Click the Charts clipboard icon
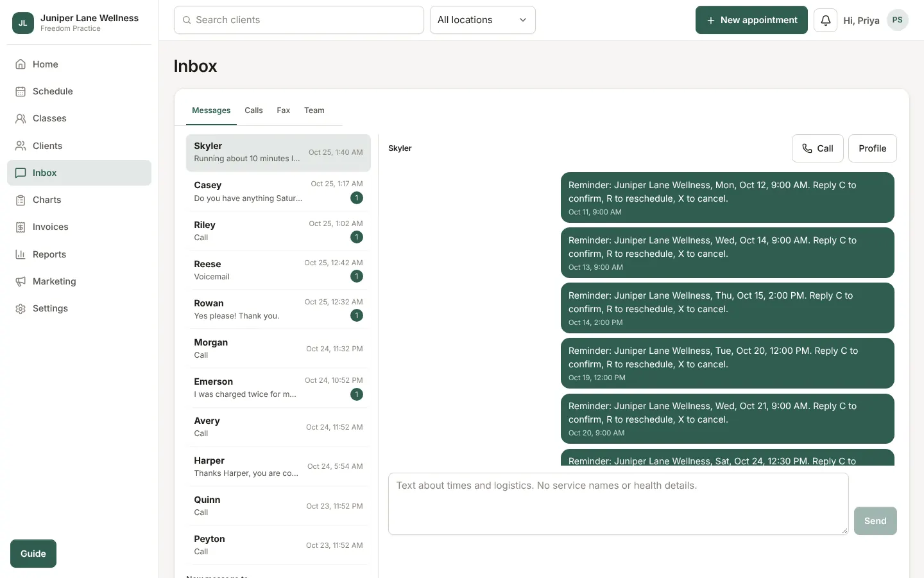Screen dimensions: 924x578 [21, 200]
